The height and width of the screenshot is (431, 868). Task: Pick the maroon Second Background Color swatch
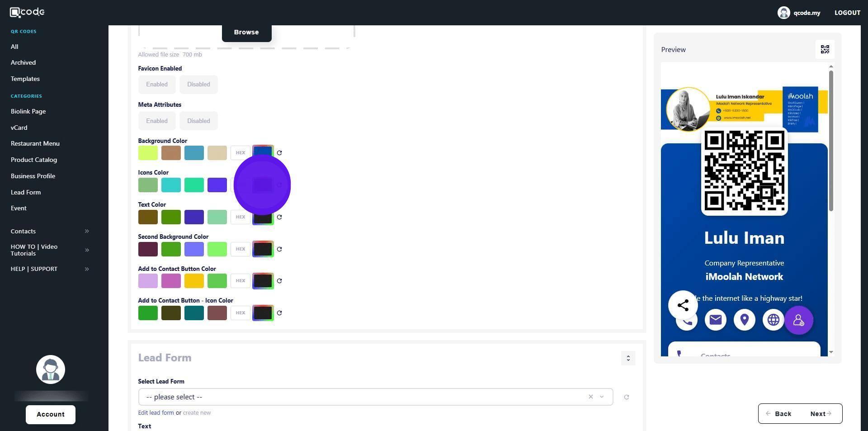click(x=148, y=249)
